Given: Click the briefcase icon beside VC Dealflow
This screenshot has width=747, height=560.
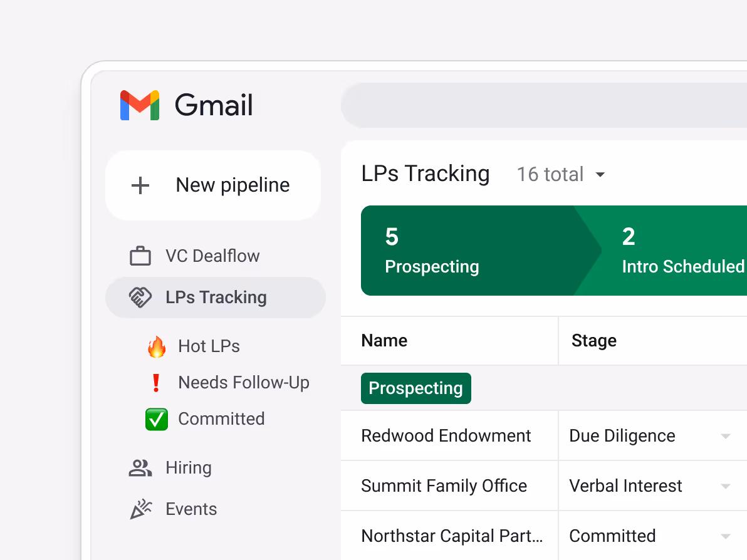Looking at the screenshot, I should (140, 256).
